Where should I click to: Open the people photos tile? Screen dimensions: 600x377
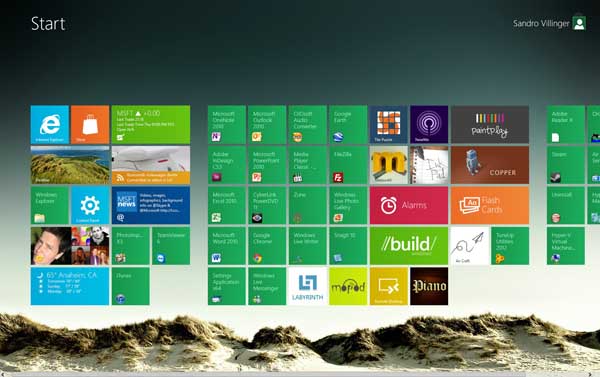coord(70,246)
